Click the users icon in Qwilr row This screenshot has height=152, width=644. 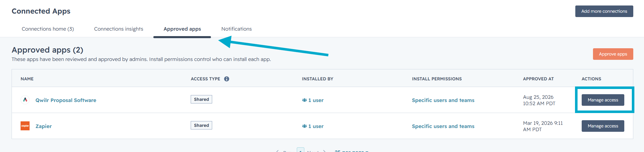(304, 100)
